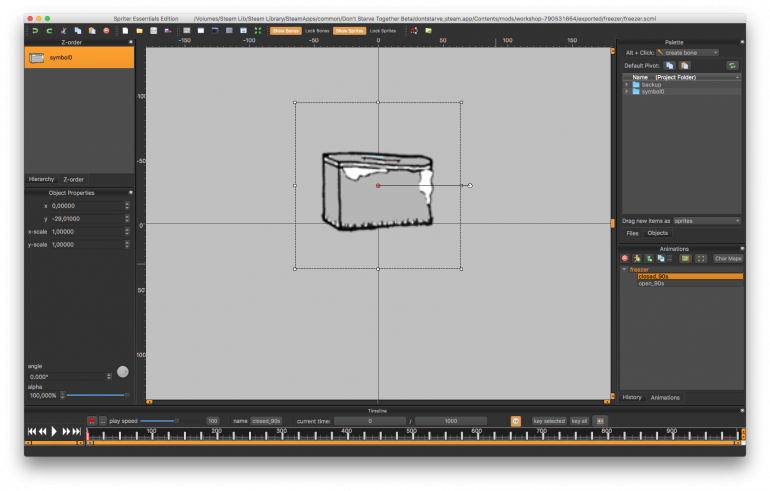770x491 pixels.
Task: Click the key all button
Action: point(579,421)
